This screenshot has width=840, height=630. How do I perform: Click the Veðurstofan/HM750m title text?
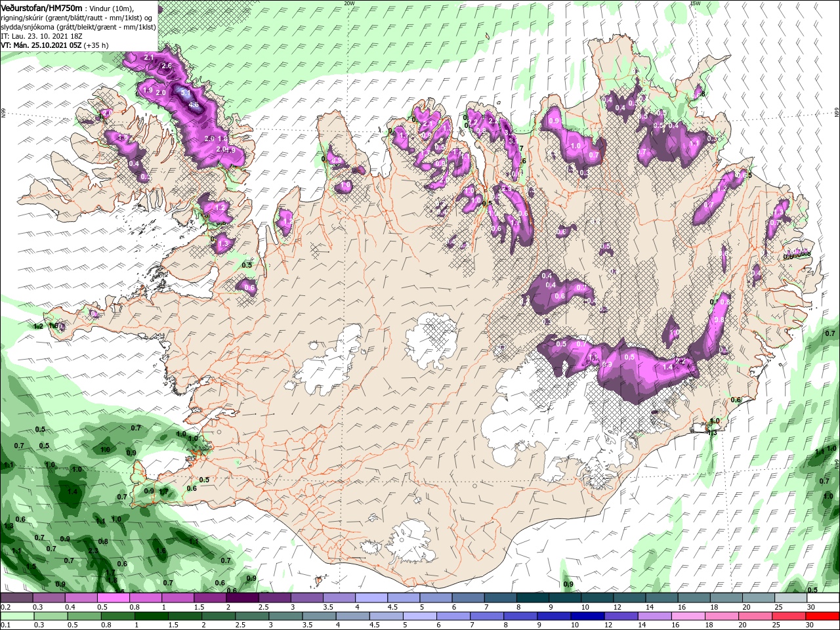tap(41, 7)
